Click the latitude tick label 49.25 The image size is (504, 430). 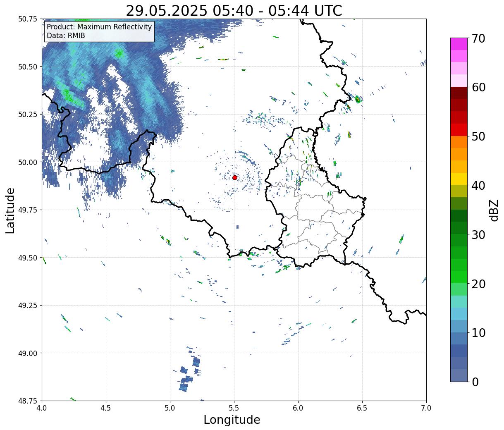point(28,306)
